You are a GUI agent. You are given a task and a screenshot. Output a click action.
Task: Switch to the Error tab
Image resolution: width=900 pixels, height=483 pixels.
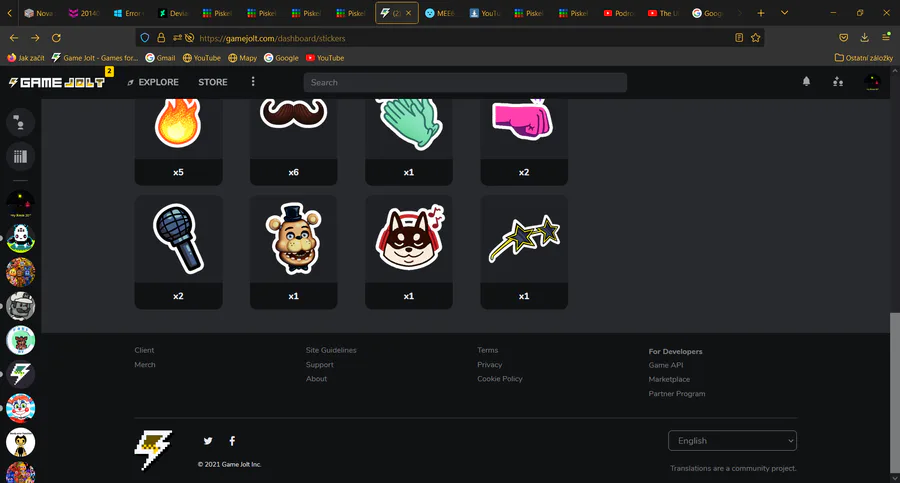(129, 13)
